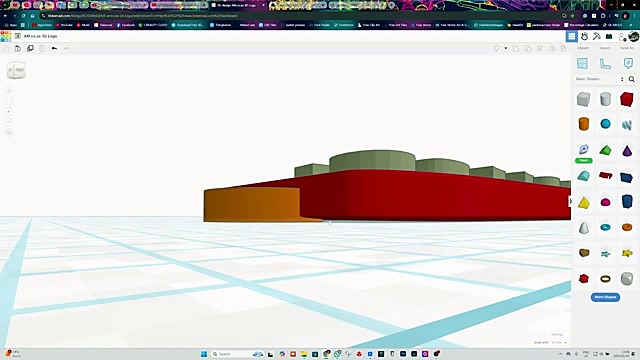Pick the purple Cone shape
Image resolution: width=640 pixels, height=360 pixels.
[x=627, y=151]
